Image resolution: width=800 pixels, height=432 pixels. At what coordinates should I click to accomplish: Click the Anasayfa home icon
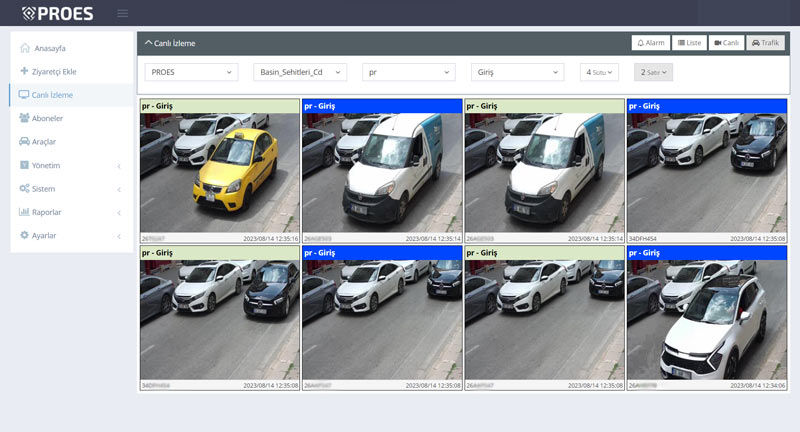pos(25,48)
